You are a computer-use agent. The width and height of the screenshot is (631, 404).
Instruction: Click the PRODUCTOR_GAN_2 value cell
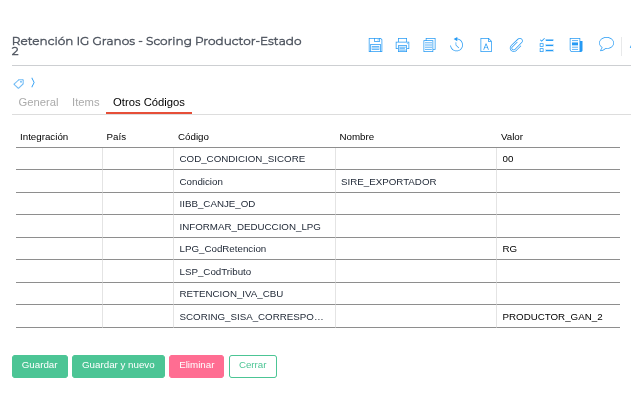pos(557,316)
